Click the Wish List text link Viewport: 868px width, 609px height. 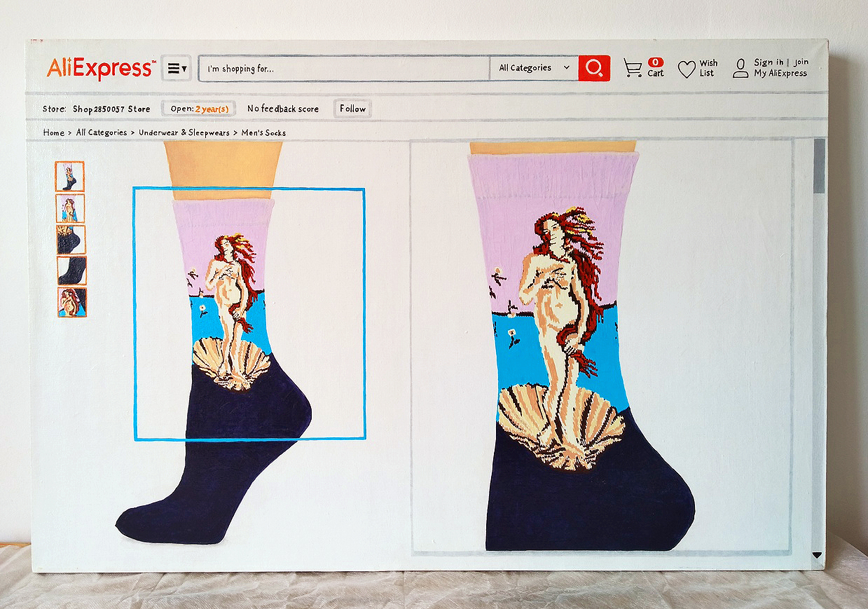(708, 68)
